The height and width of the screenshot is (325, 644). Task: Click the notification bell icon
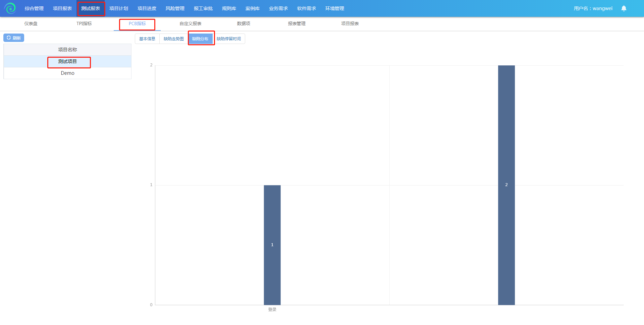[x=624, y=8]
